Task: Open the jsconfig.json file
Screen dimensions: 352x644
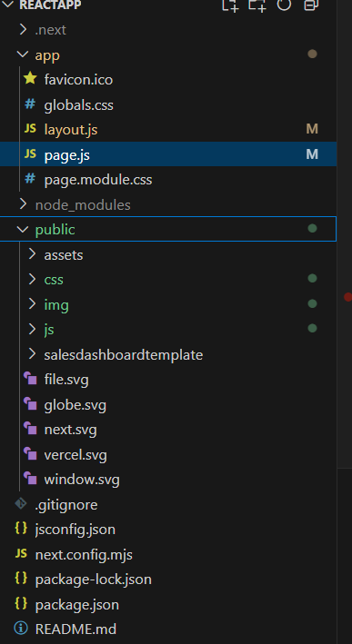Action: click(x=75, y=530)
